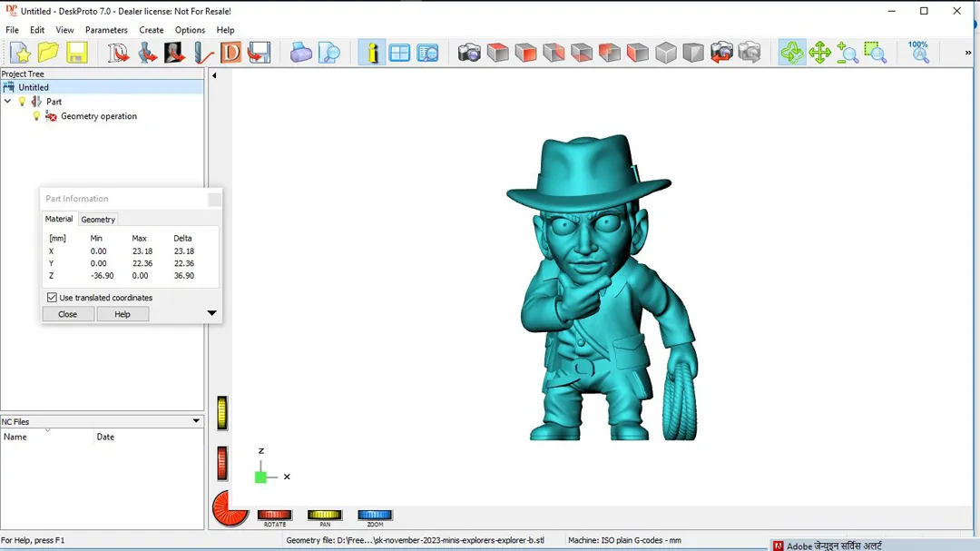Open the Options menu
Screen dimensions: 980x551
coord(190,30)
